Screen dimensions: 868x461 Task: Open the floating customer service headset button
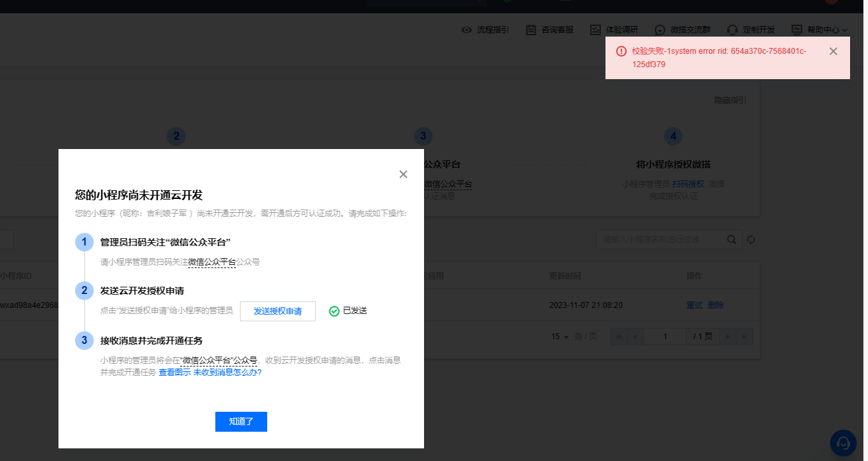coord(843,443)
